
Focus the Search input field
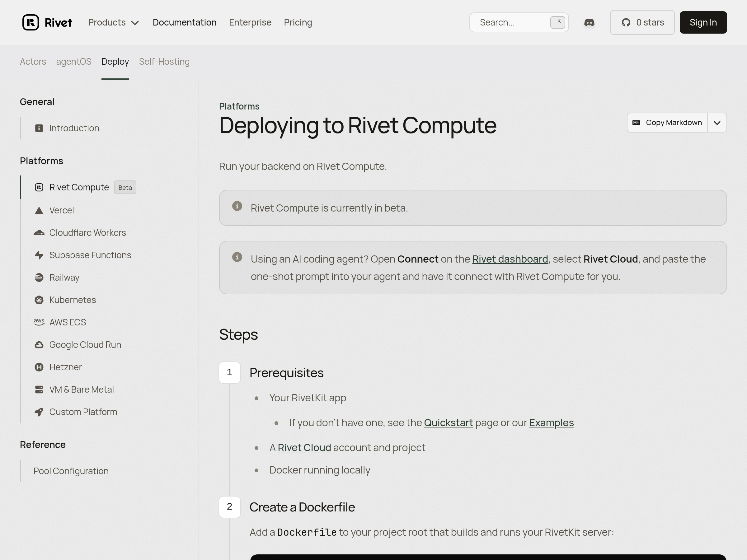[x=519, y=22]
